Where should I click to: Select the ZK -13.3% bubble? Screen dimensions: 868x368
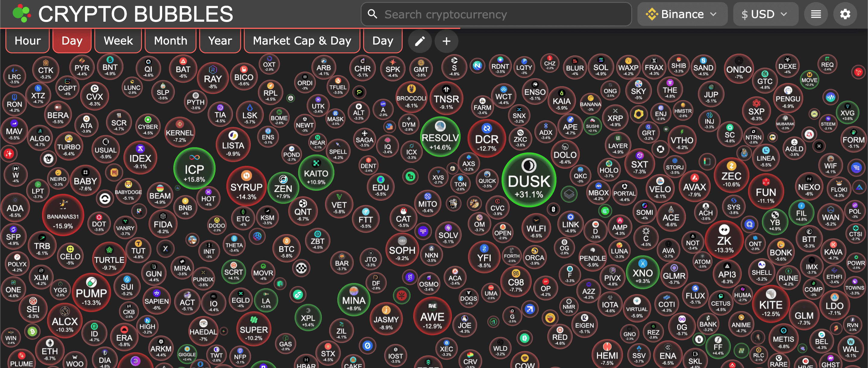tap(724, 240)
